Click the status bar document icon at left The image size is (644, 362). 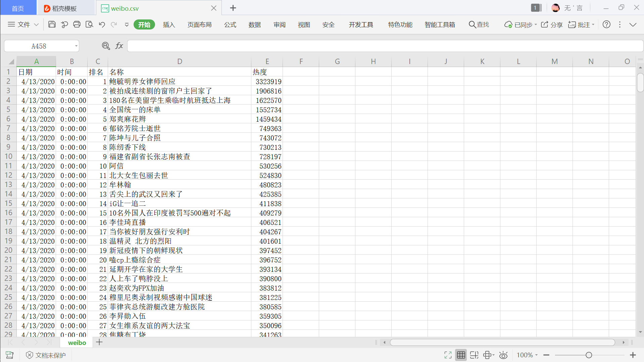click(10, 355)
